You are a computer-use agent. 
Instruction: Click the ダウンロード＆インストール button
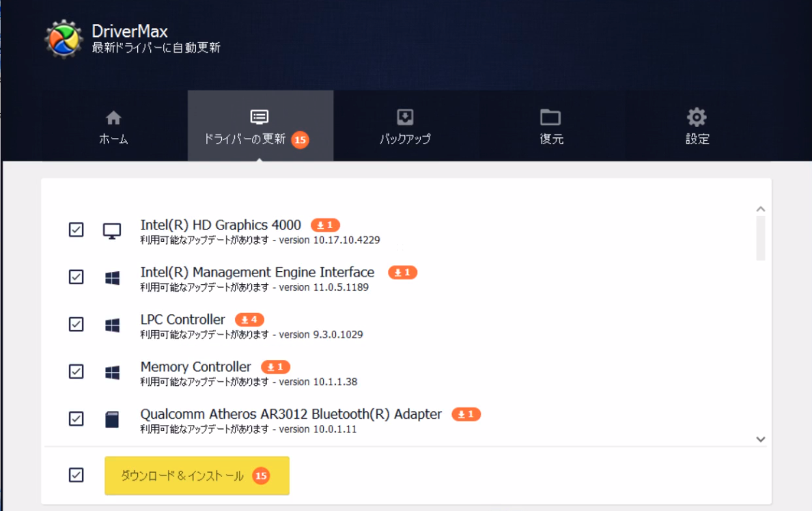(197, 475)
